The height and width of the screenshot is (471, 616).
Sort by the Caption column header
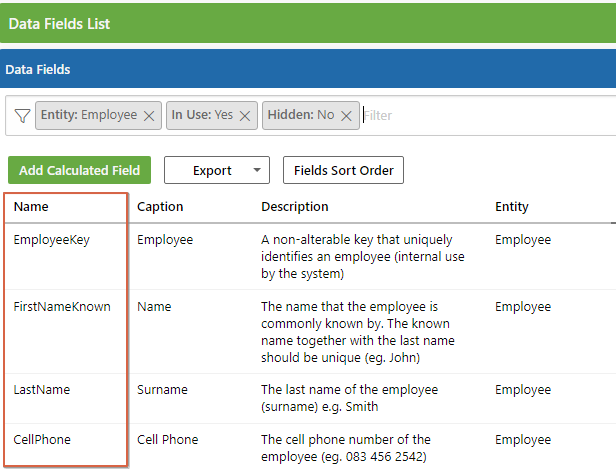click(160, 207)
